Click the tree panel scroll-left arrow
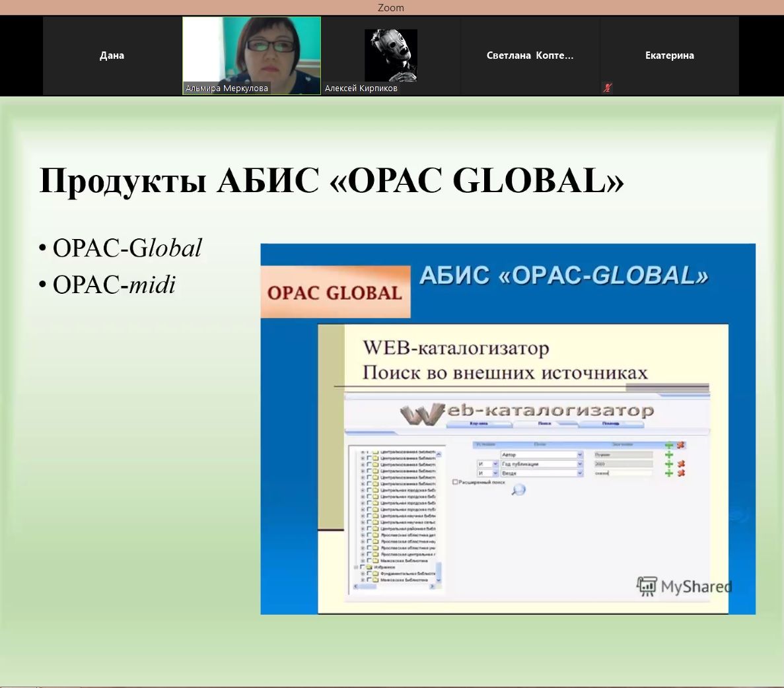Screen dimensions: 784x688 [x=355, y=586]
